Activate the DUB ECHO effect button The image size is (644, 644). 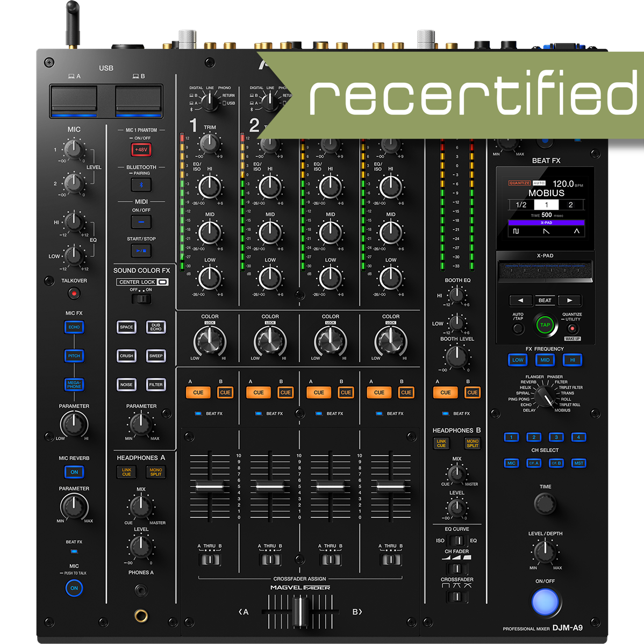(x=156, y=327)
